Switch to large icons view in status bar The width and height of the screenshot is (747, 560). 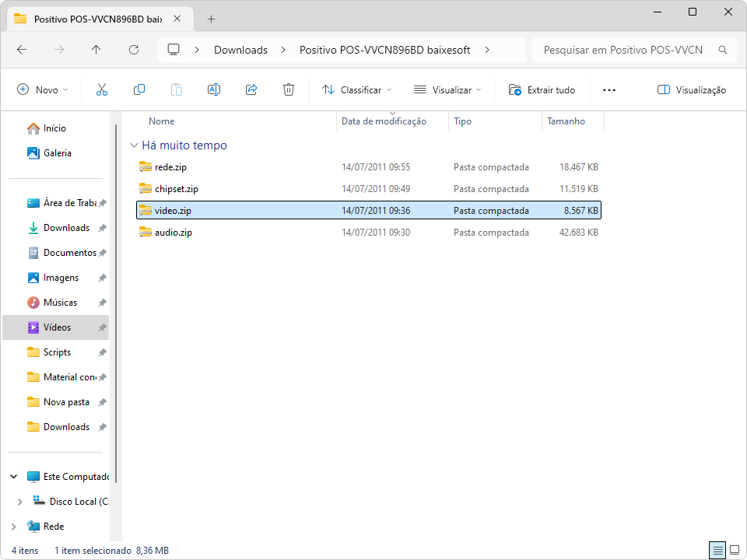coord(735,551)
